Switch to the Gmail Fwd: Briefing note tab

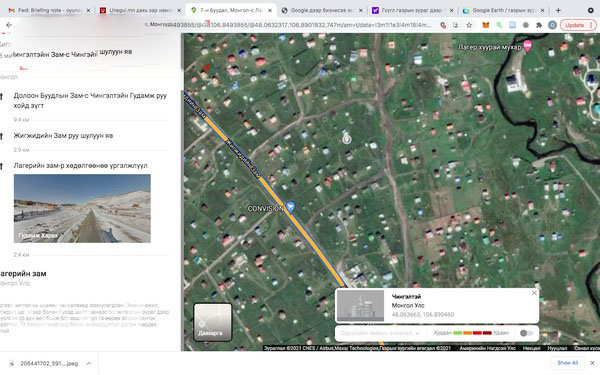pyautogui.click(x=45, y=10)
